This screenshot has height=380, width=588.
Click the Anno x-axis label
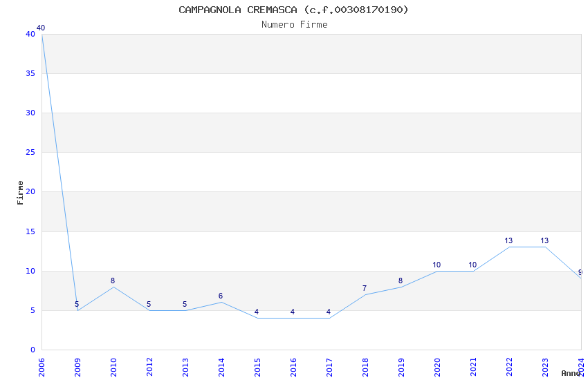pyautogui.click(x=571, y=373)
